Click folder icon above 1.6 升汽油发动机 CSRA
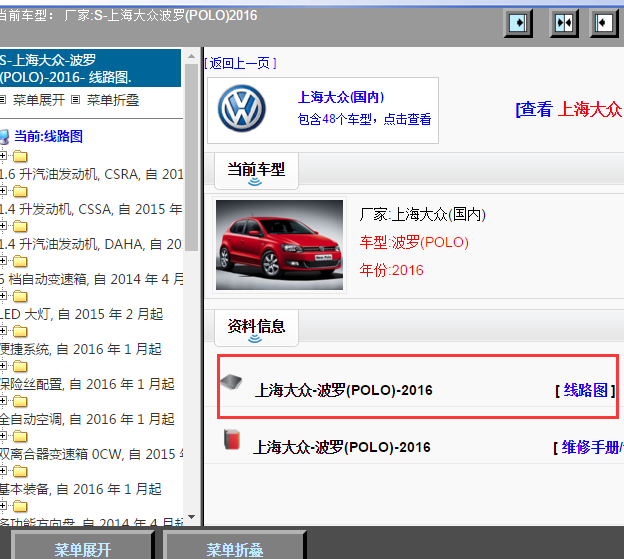Image resolution: width=624 pixels, height=559 pixels. [20, 156]
